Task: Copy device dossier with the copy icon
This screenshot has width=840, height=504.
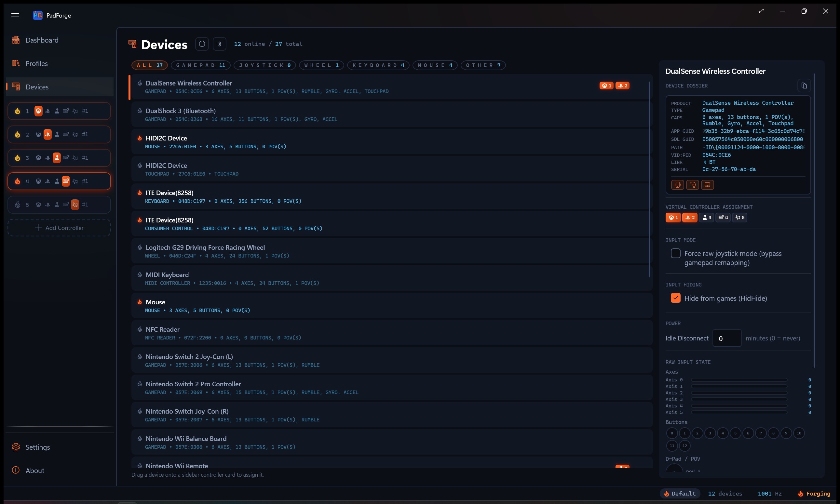Action: pos(804,86)
